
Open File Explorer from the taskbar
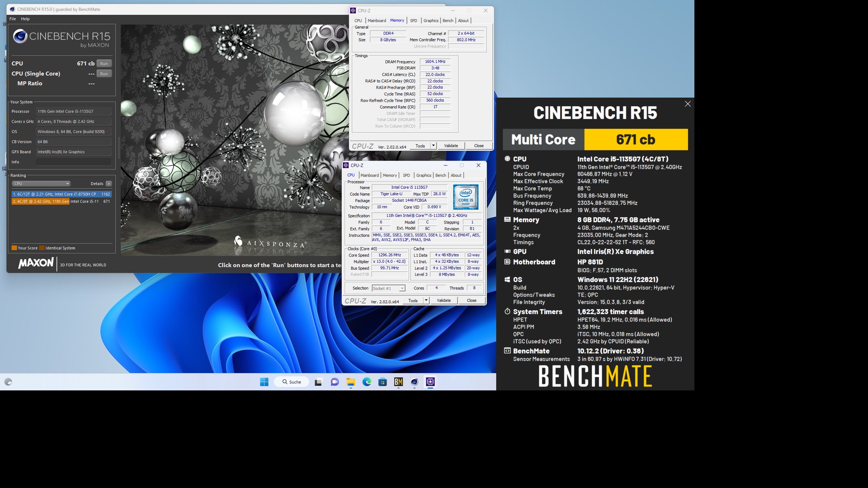pos(351,382)
